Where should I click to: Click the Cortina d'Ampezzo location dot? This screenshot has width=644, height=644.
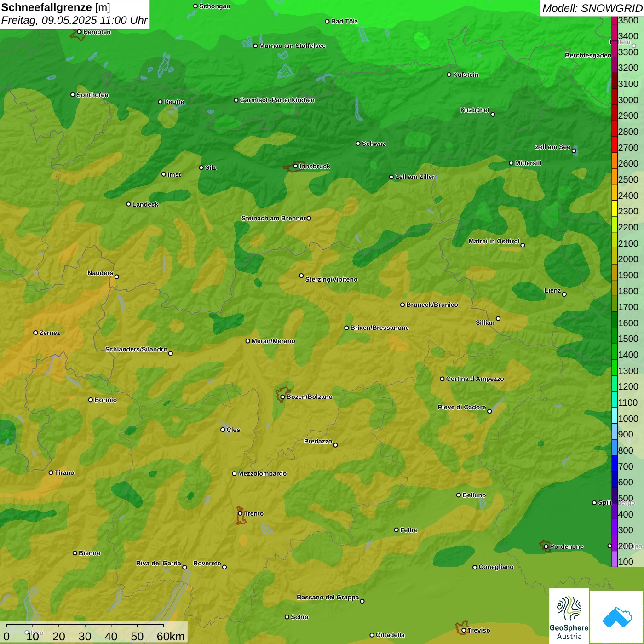pyautogui.click(x=443, y=379)
